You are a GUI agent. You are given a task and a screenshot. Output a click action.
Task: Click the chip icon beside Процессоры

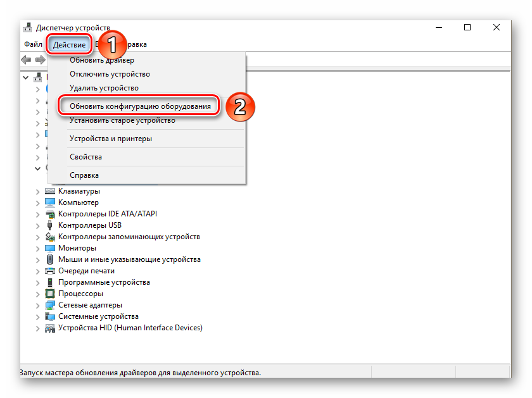coord(50,294)
